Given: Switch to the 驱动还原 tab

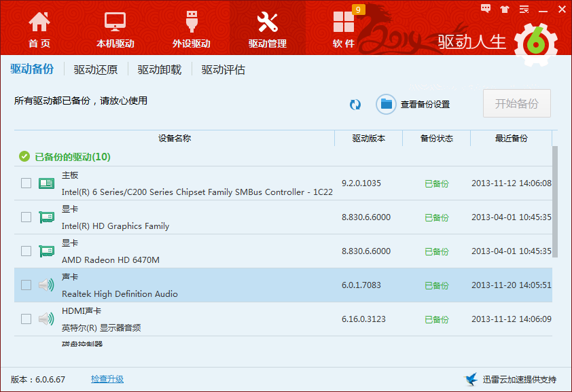Looking at the screenshot, I should click(x=96, y=69).
